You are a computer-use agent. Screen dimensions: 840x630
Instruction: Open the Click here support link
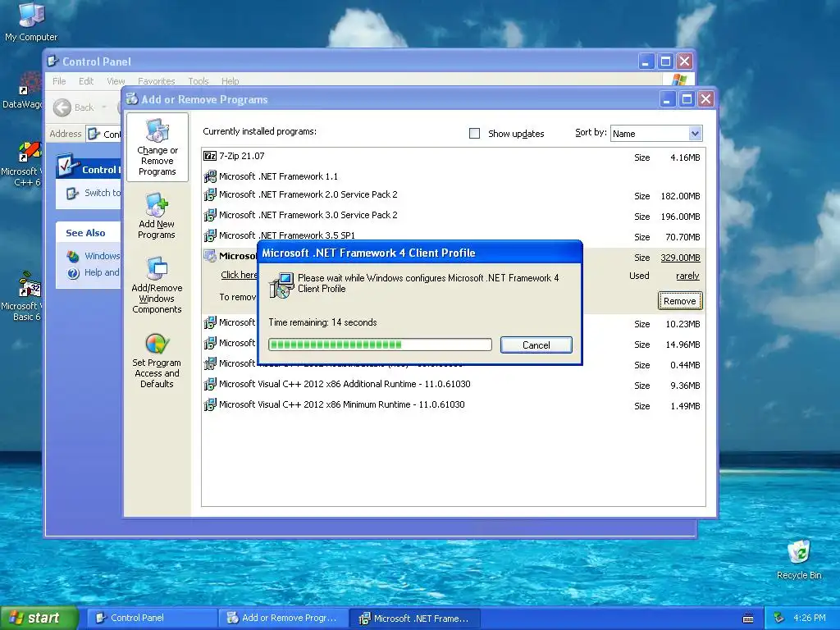(x=239, y=275)
